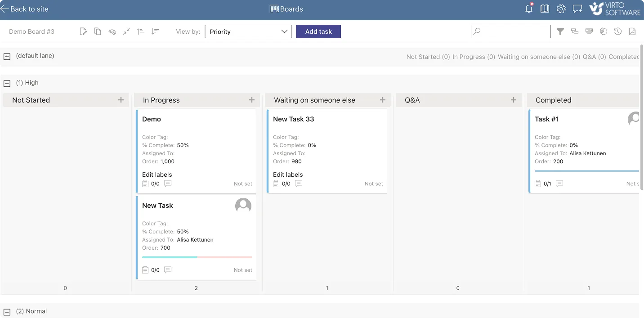Click the New Task progress bar
The width and height of the screenshot is (644, 318).
(x=197, y=257)
